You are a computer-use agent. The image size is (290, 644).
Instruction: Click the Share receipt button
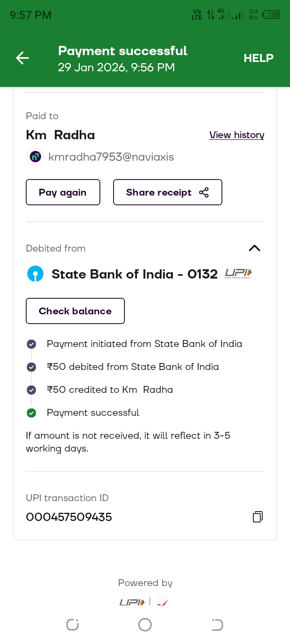click(x=168, y=192)
